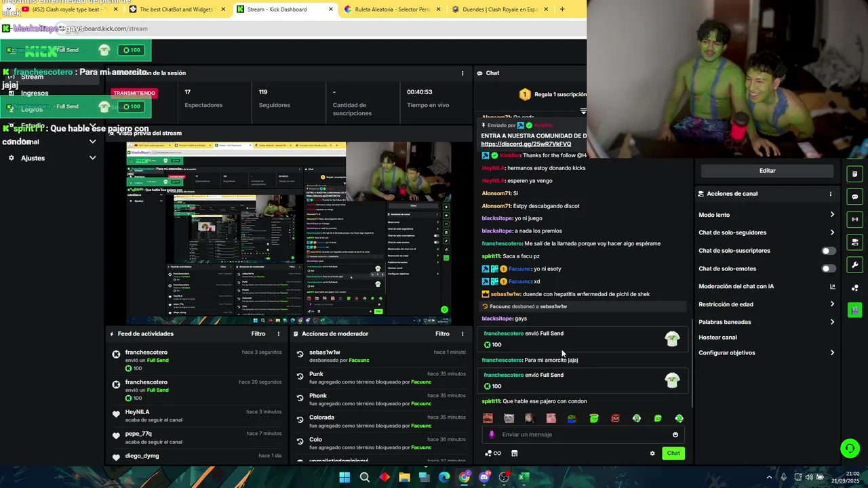Click the Editar button
Screen dimensions: 868x488
tap(767, 171)
